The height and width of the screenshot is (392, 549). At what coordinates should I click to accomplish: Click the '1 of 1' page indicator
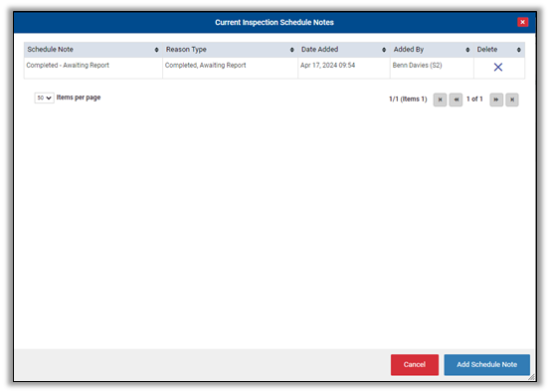coord(474,99)
